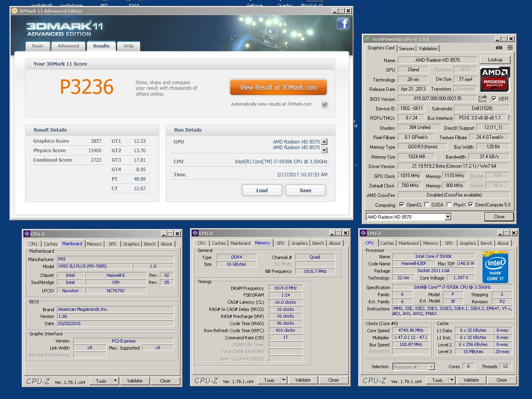Viewport: 532px width, 399px height.
Task: Click the GPU-Z BIOS export share icon
Action: coord(483,98)
